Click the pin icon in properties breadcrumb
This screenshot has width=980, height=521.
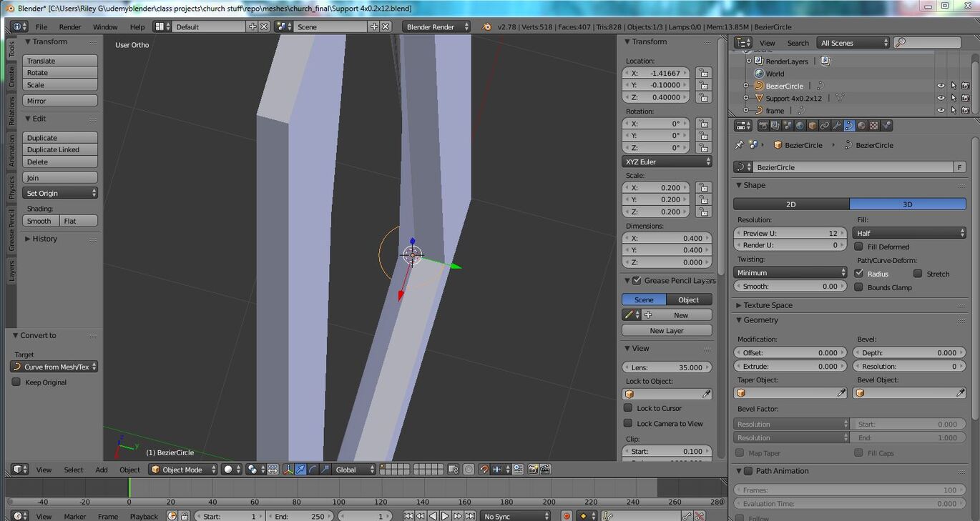740,145
